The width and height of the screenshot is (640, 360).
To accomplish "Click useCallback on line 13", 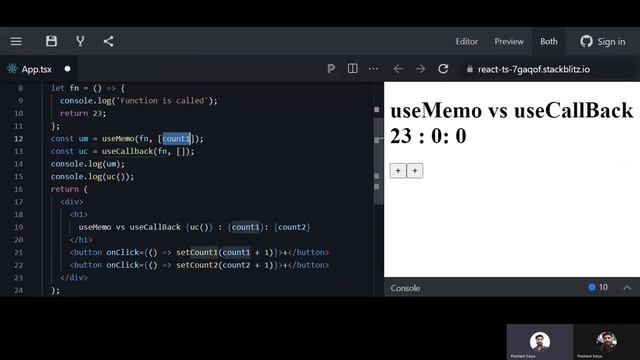I will pyautogui.click(x=127, y=151).
